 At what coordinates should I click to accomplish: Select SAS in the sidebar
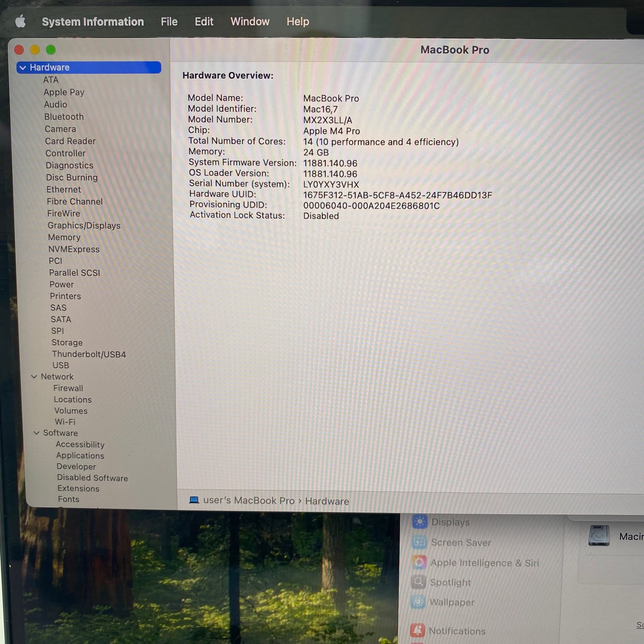59,308
